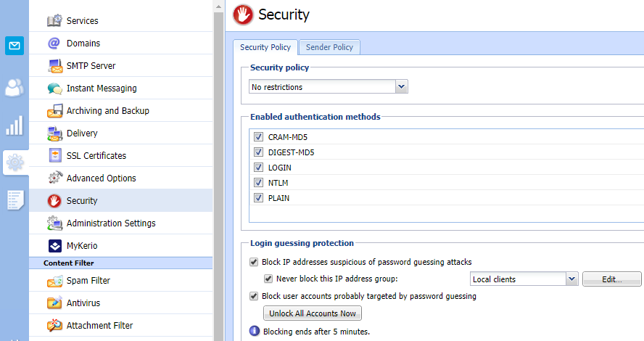Open the mail section icon in left rail

coord(15,46)
